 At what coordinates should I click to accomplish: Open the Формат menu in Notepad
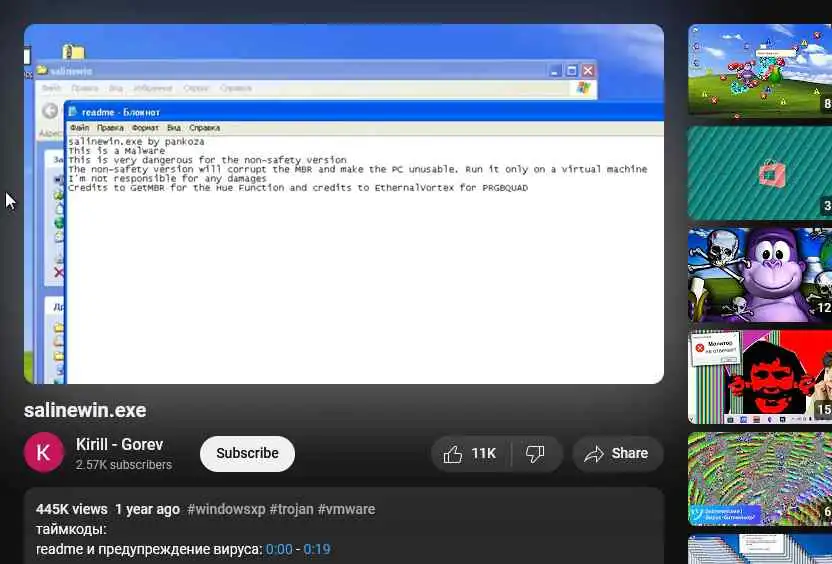point(145,128)
